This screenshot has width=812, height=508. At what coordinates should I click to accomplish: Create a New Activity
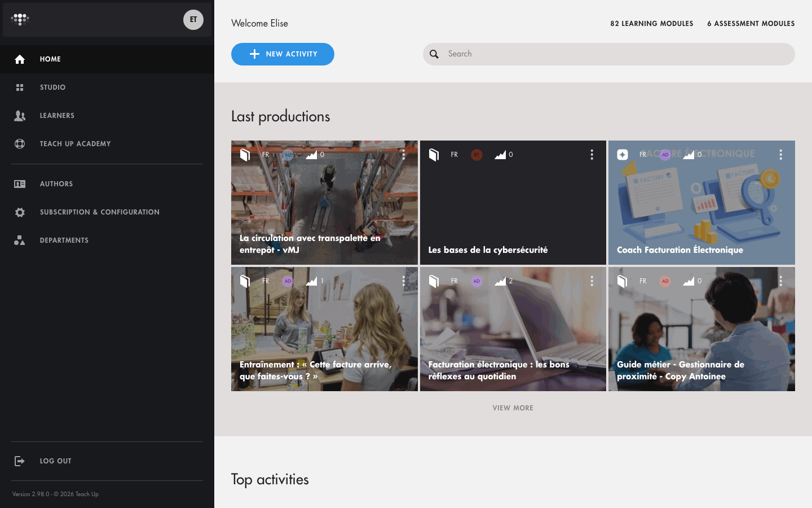tap(283, 54)
